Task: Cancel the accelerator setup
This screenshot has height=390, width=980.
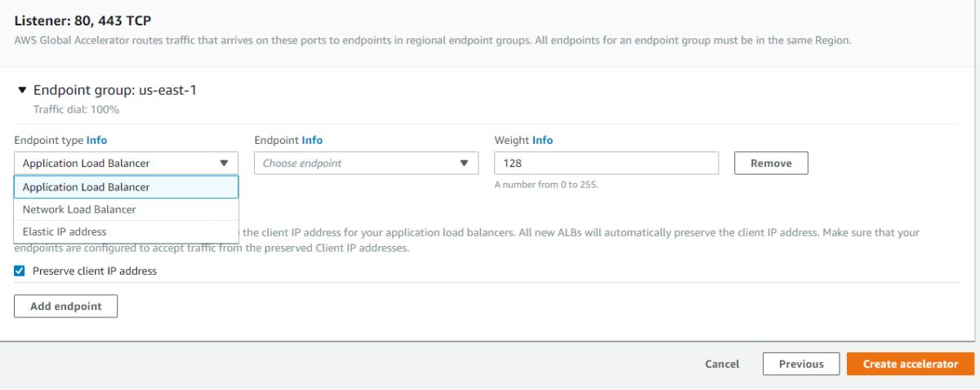Action: pyautogui.click(x=722, y=364)
